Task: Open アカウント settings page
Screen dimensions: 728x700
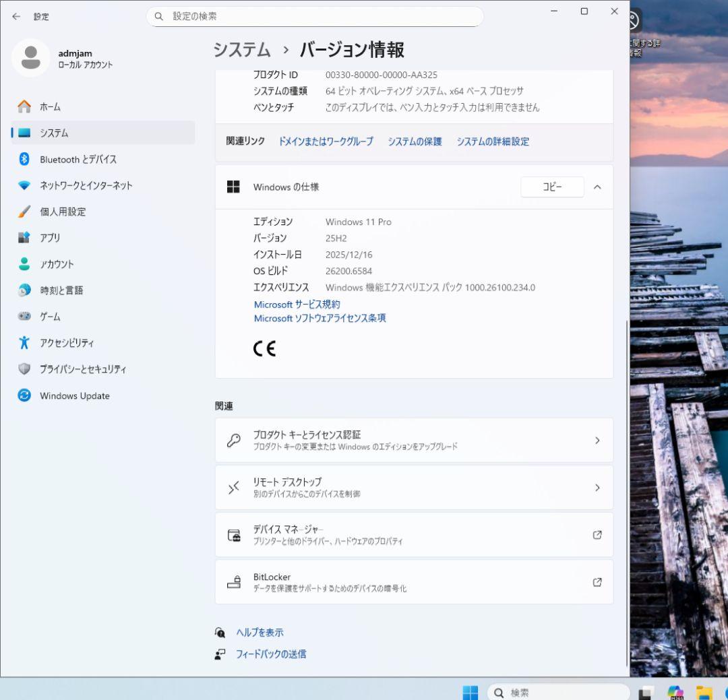Action: pyautogui.click(x=58, y=264)
